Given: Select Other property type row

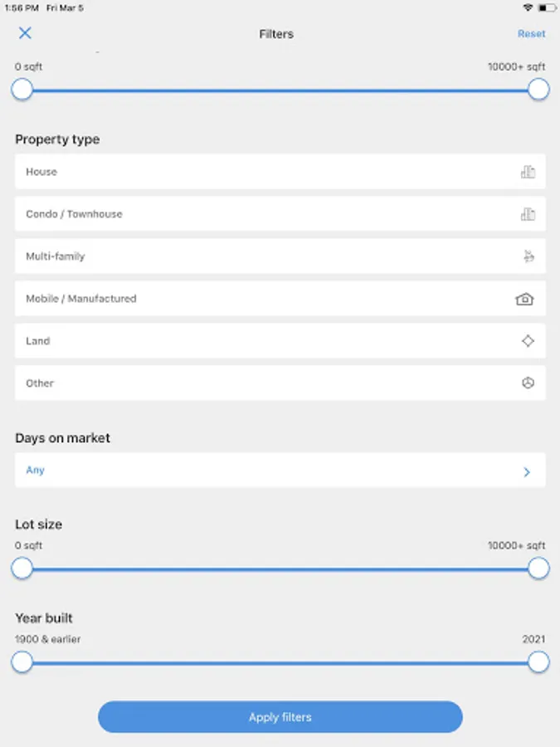Looking at the screenshot, I should tap(249, 383).
